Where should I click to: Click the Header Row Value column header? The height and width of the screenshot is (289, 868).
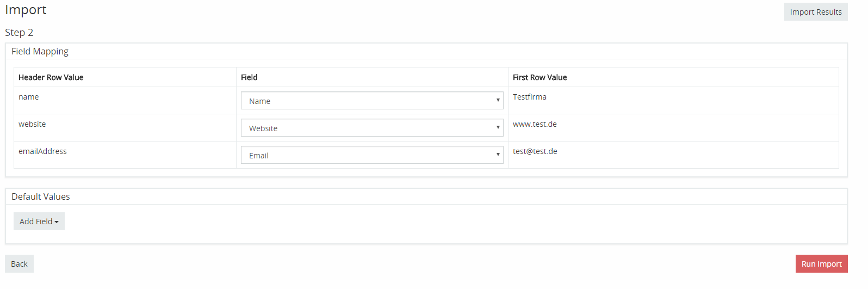coord(51,77)
